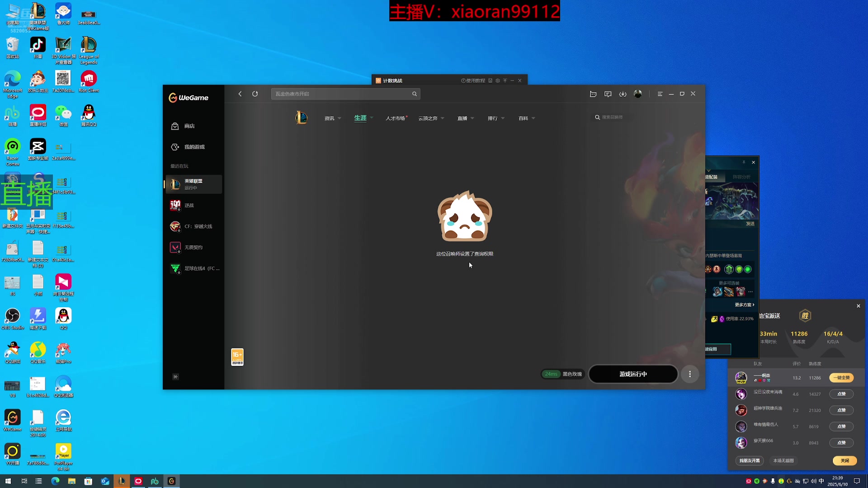The image size is (868, 488).
Task: Select 逆战 game in sidebar
Action: click(193, 206)
